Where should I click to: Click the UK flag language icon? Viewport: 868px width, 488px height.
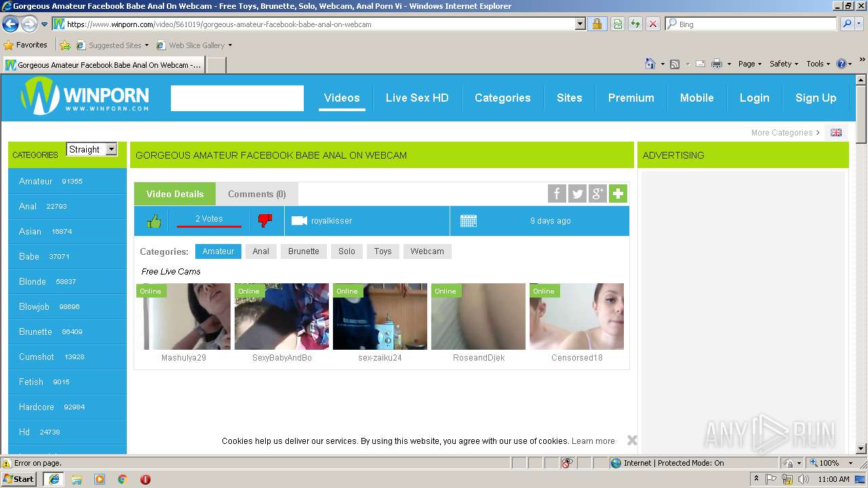pos(836,133)
